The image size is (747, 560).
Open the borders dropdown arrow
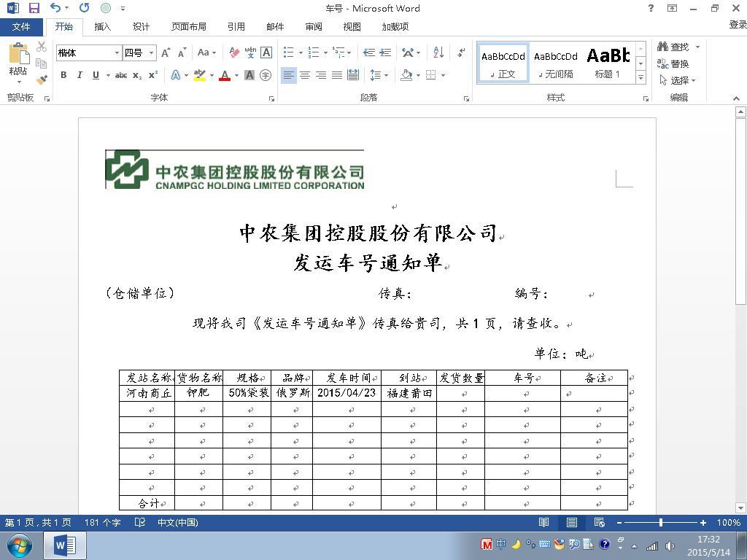pos(443,75)
